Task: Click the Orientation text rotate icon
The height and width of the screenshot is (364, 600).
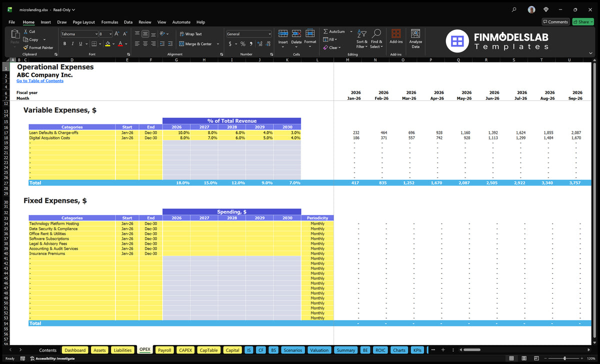Action: click(x=163, y=34)
